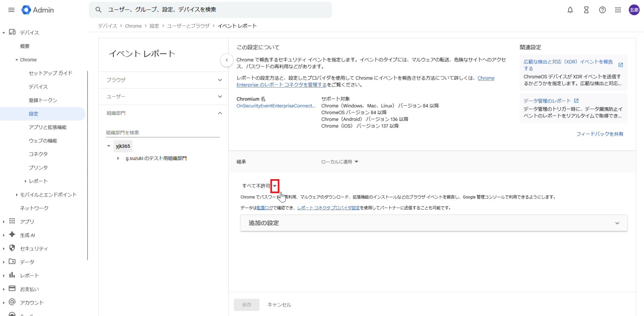Screen dimensions: 644x316
Task: Open the すべて不許可 dropdown
Action: point(275,186)
